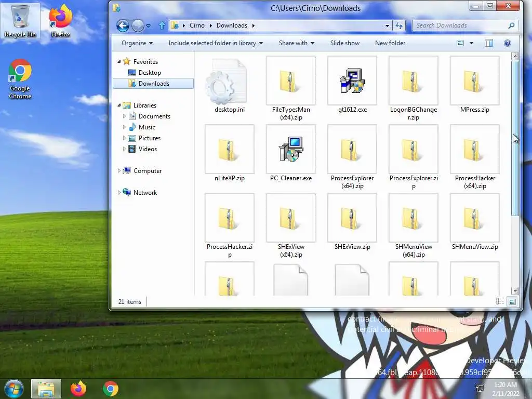The width and height of the screenshot is (532, 399).
Task: Open recent locations dropdown next to Forward
Action: click(x=149, y=26)
